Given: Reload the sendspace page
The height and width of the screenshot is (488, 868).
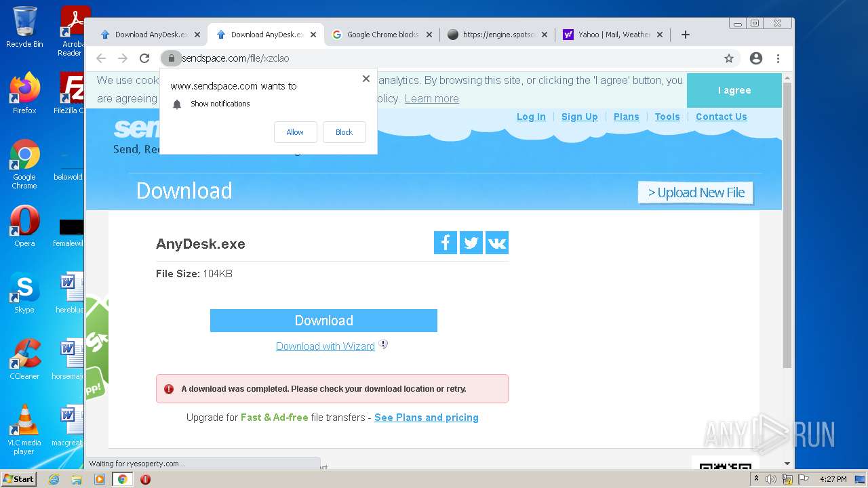Looking at the screenshot, I should [144, 58].
